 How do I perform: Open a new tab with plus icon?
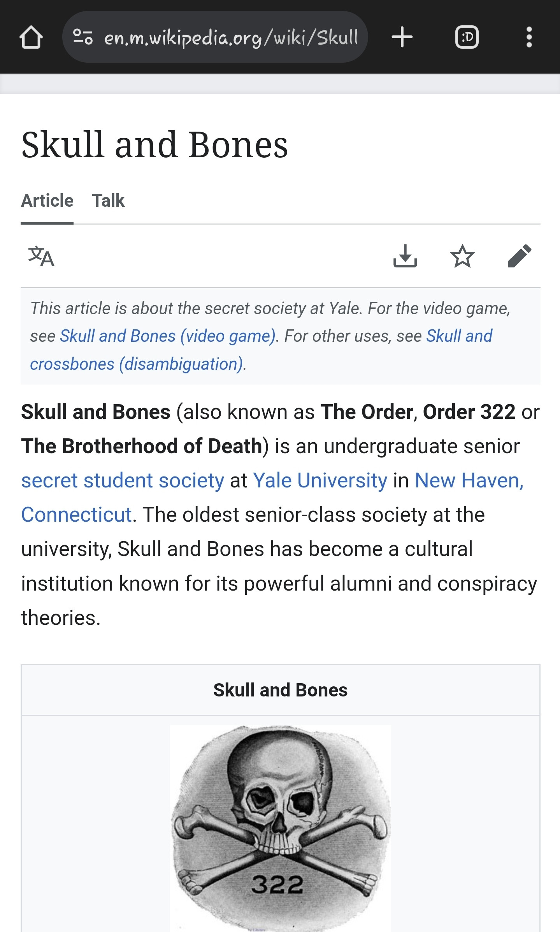click(x=402, y=37)
